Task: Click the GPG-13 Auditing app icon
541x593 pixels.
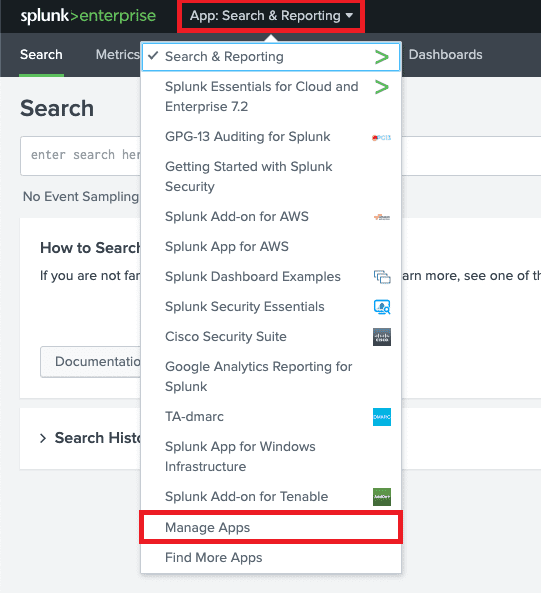Action: pyautogui.click(x=381, y=137)
